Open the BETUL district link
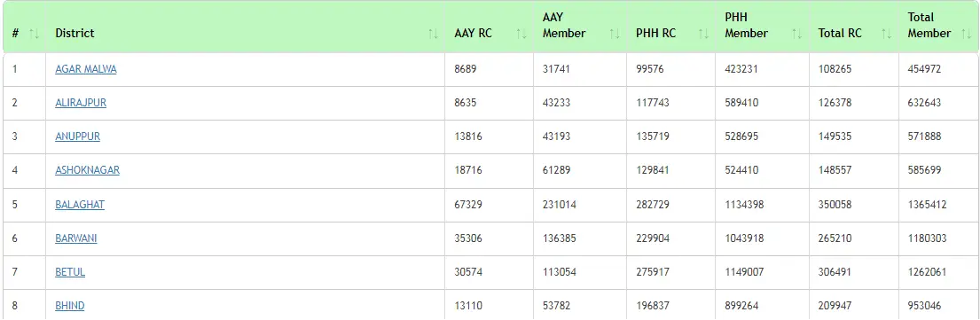 point(70,272)
